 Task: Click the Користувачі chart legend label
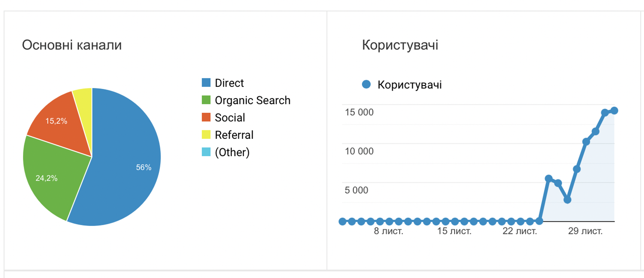pyautogui.click(x=410, y=85)
